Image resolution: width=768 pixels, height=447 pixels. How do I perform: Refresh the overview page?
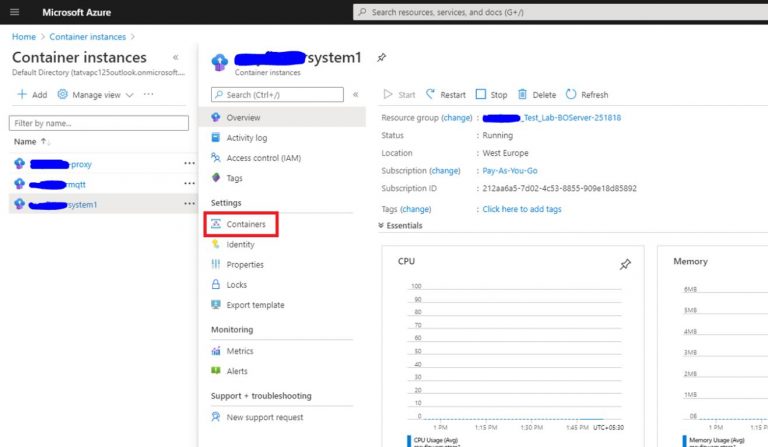[587, 95]
